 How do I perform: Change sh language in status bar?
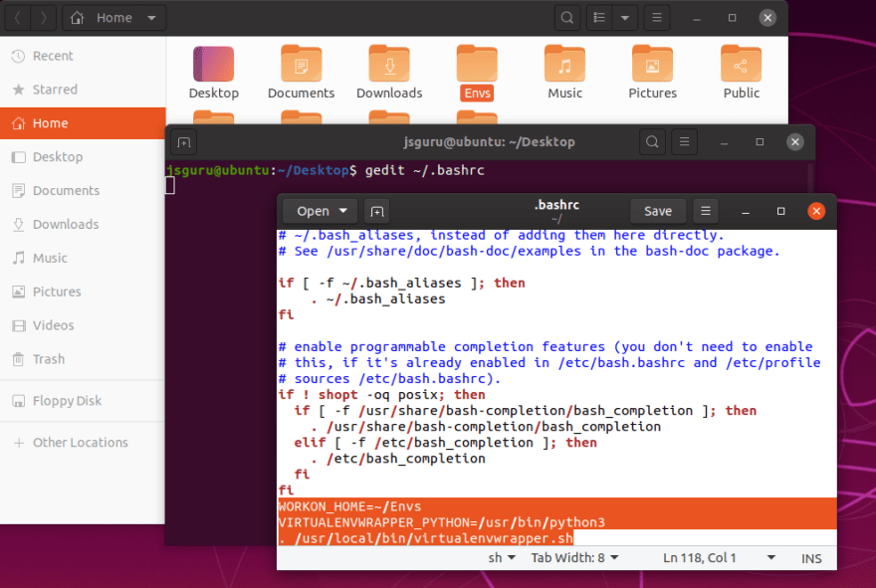[502, 558]
